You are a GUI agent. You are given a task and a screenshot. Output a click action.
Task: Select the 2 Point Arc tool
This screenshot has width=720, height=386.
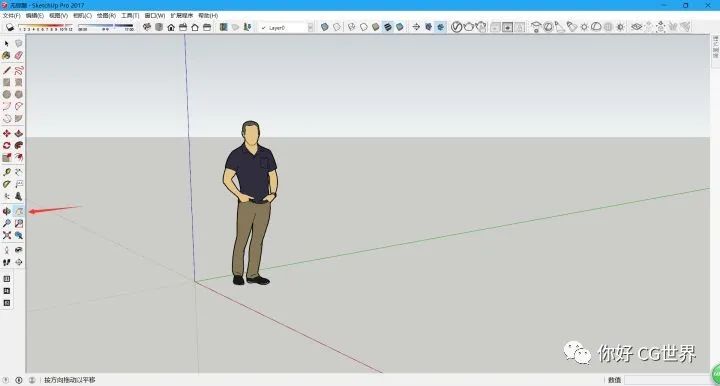pos(18,106)
